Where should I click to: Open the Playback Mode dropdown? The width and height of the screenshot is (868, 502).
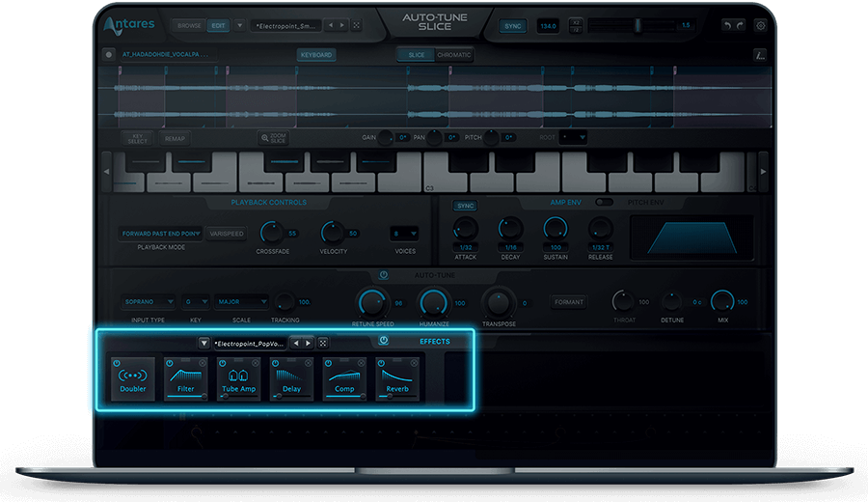(160, 234)
